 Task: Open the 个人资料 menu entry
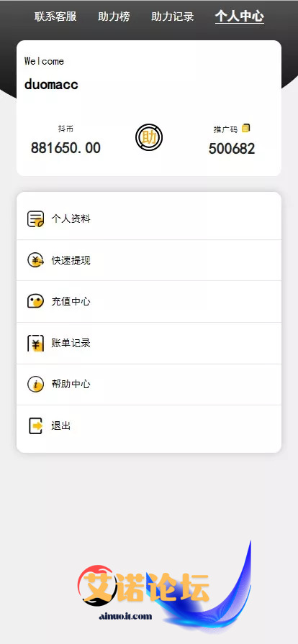(x=149, y=219)
